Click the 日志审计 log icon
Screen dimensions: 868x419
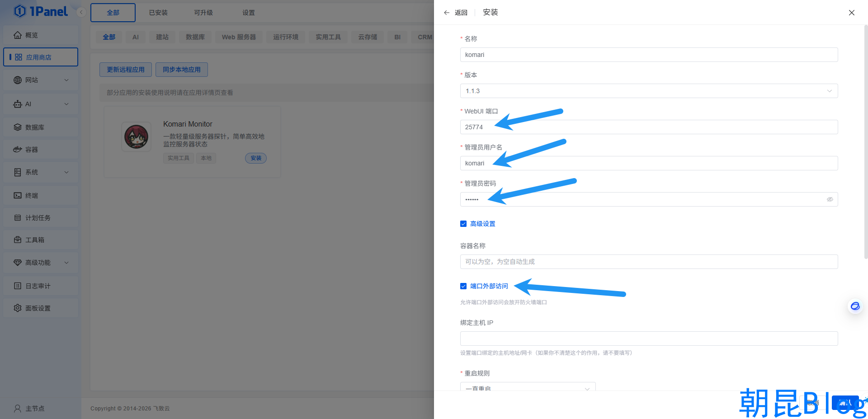[18, 286]
